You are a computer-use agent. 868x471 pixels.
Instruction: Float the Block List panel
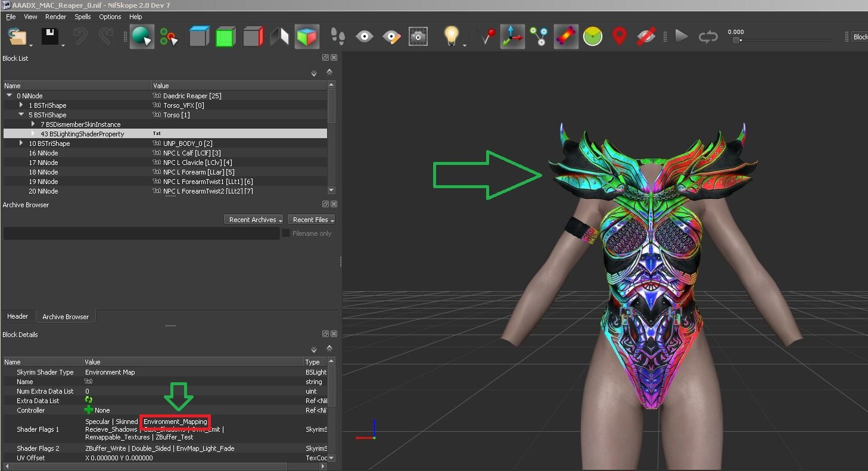(326, 58)
